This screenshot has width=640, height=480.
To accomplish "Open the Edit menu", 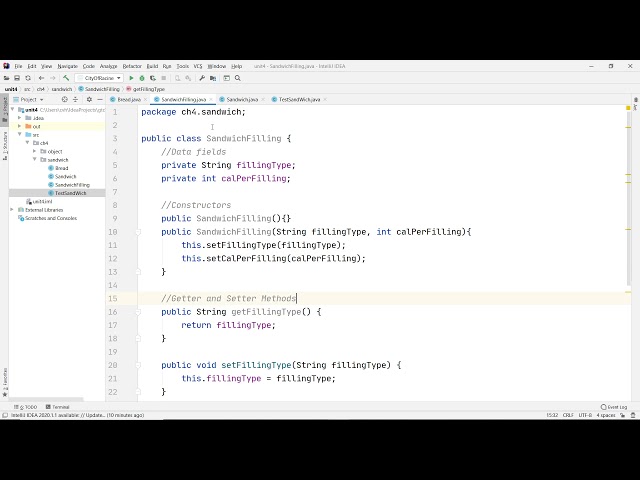I will (32, 66).
